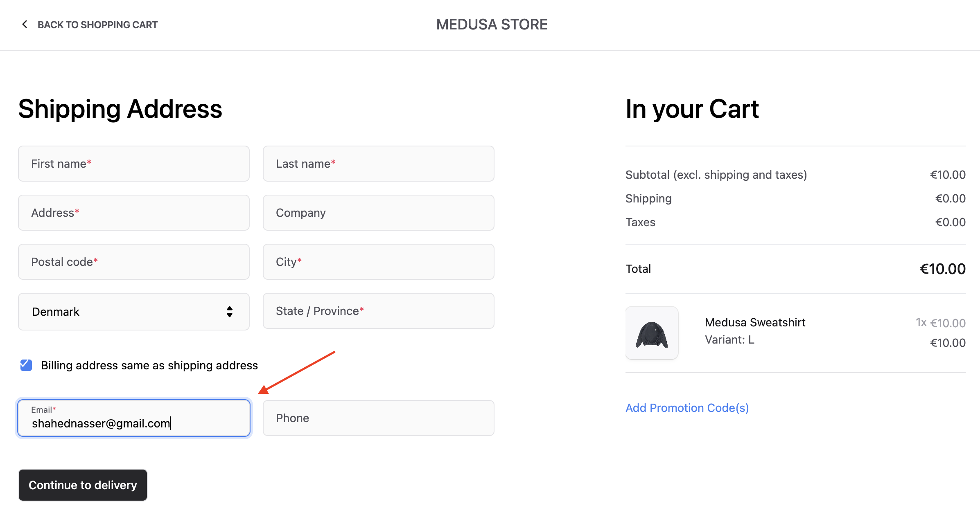Select the Address input field

tap(133, 213)
